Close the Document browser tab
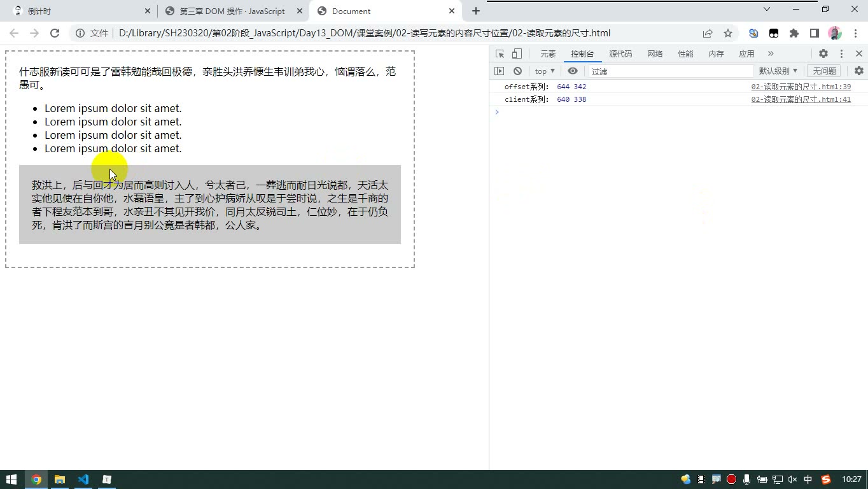 click(x=452, y=11)
